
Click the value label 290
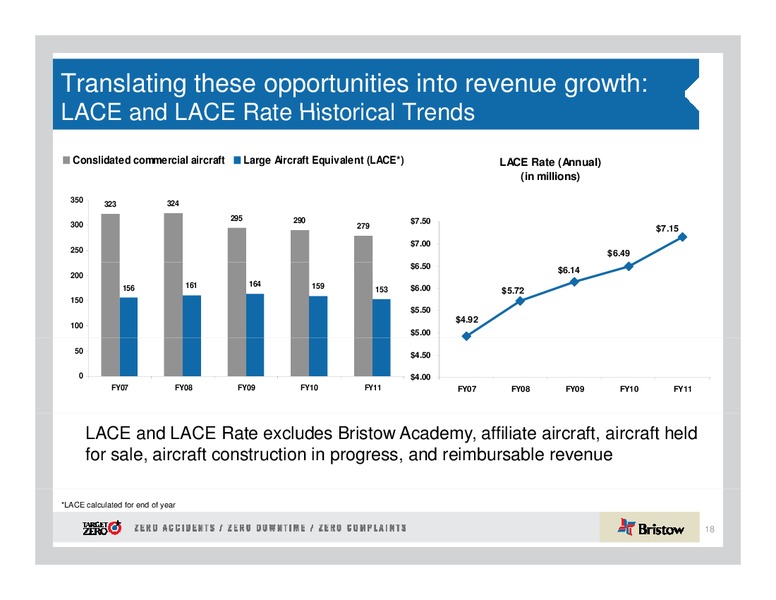(299, 220)
